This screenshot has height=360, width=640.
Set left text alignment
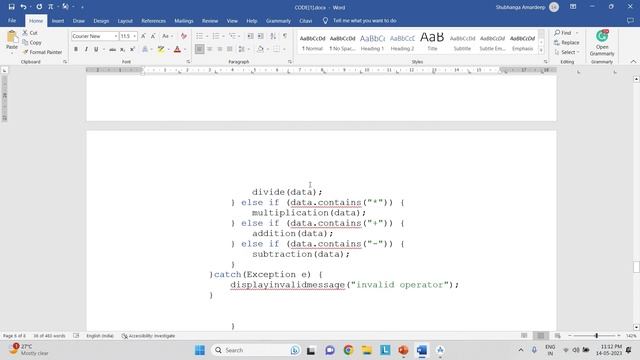tap(199, 49)
